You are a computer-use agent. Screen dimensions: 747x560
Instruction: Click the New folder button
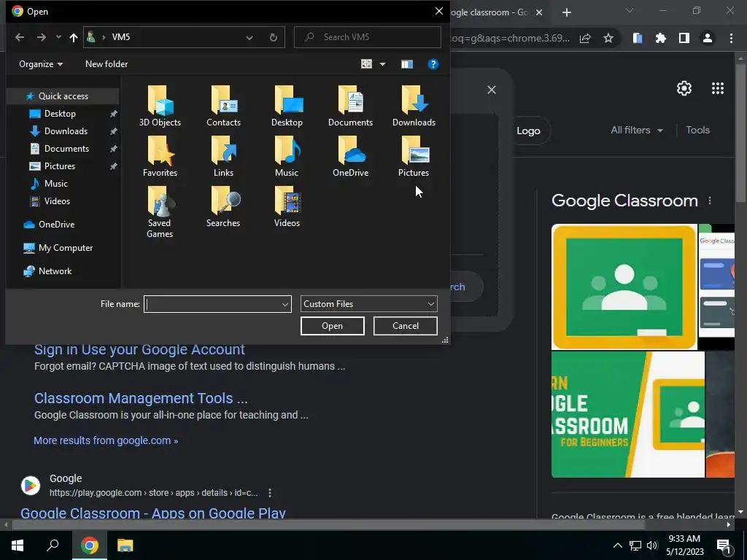107,64
